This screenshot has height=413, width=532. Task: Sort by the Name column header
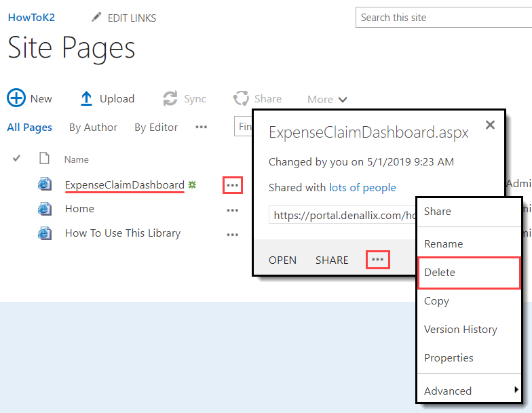(76, 159)
